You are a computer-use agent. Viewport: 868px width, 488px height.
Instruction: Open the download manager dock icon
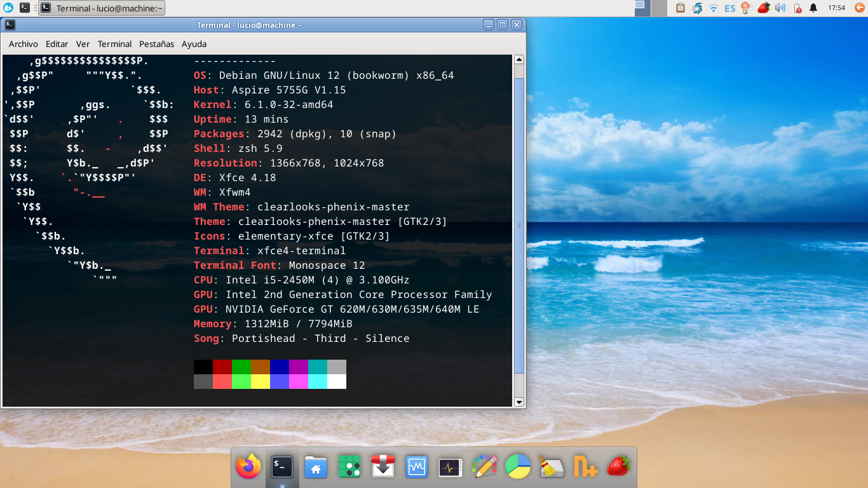coord(383,468)
